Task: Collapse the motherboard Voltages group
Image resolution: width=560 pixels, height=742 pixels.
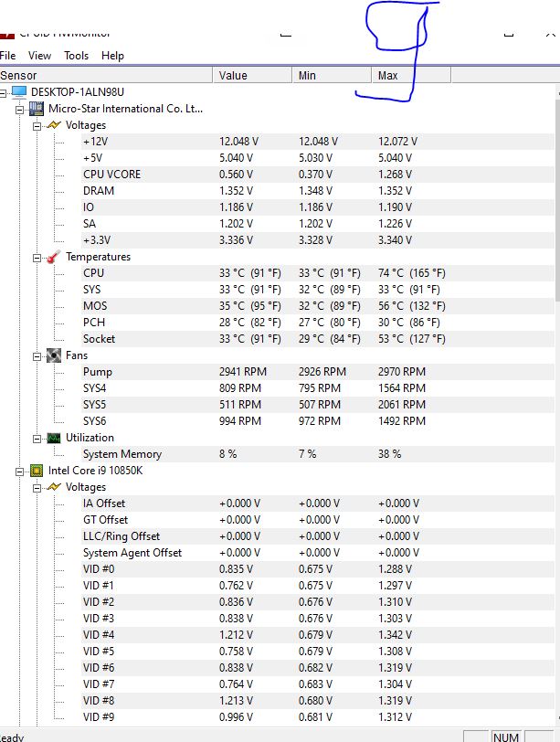Action: point(37,126)
